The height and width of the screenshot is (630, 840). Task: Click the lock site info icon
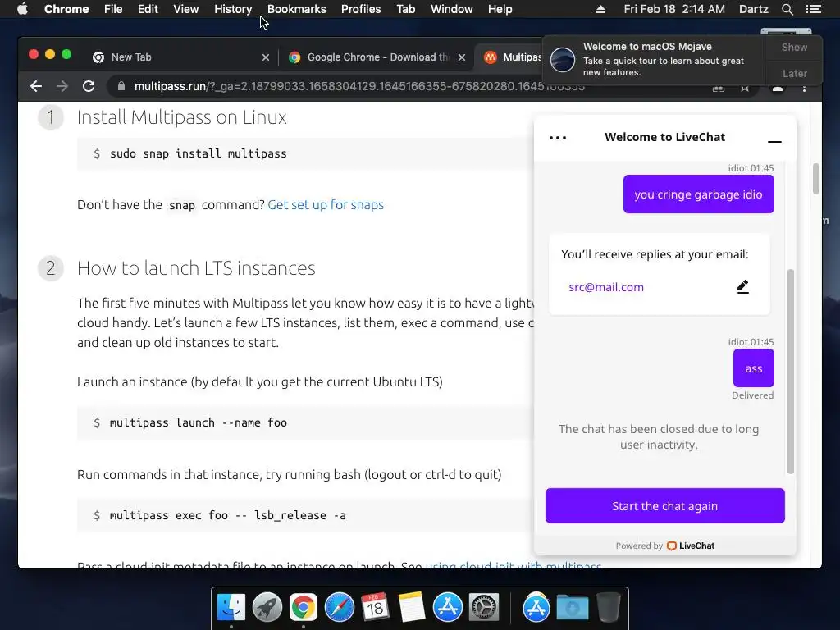pyautogui.click(x=121, y=86)
